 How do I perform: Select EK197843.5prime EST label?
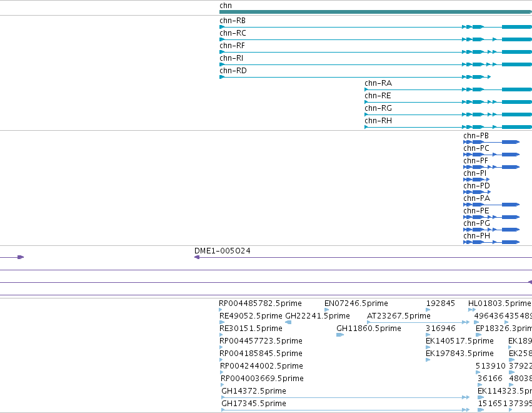pyautogui.click(x=459, y=354)
